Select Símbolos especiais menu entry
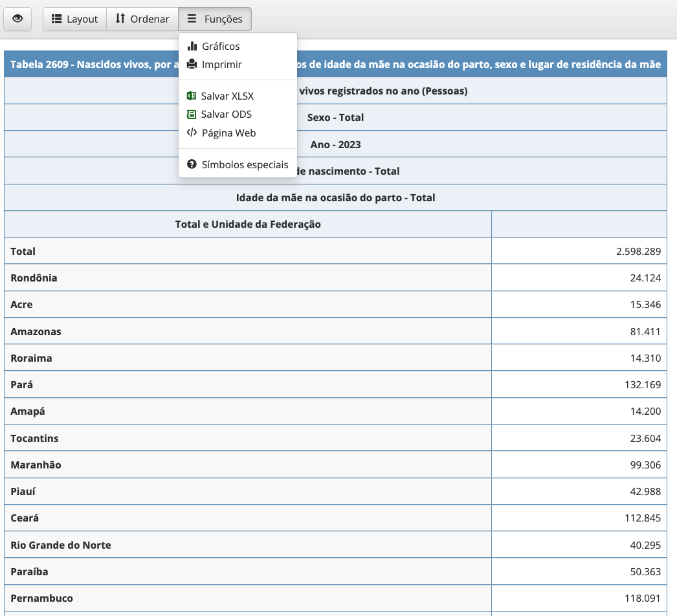This screenshot has height=616, width=677. tap(245, 164)
